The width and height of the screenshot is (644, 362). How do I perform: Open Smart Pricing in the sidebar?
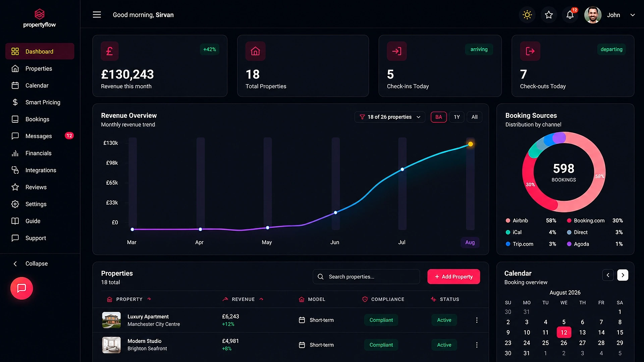(40, 102)
